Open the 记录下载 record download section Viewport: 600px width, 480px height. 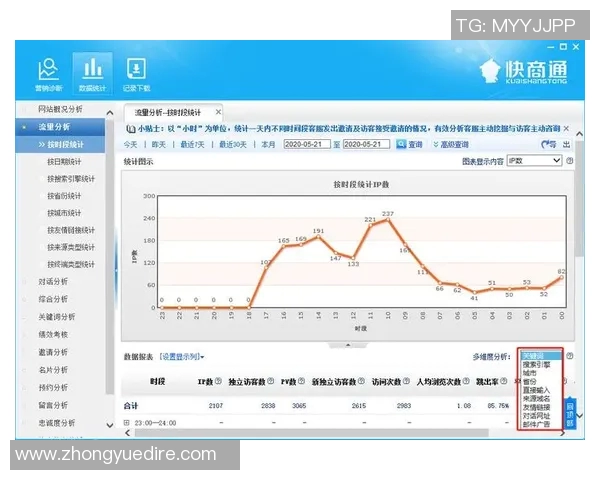[x=136, y=74]
